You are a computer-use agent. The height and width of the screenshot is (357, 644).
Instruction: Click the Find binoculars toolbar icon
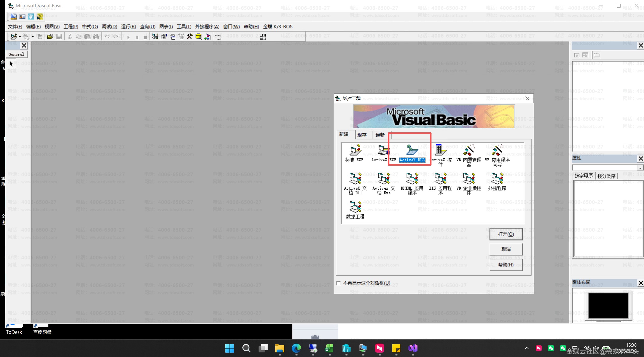(96, 37)
